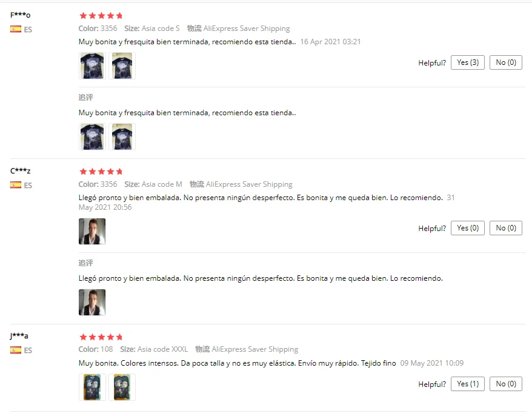Screen dimensions: 532x416
Task: Vote Yes (1) on J***a's review
Action: click(468, 384)
